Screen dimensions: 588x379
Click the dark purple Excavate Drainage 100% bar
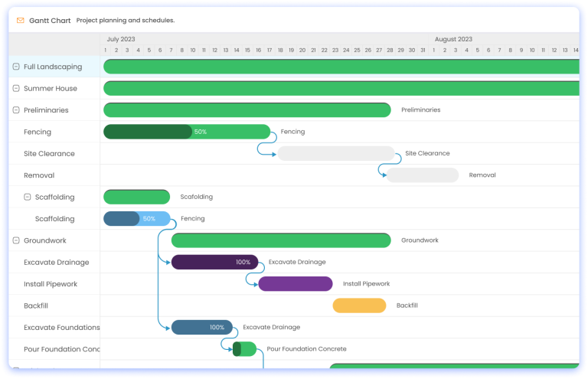(x=215, y=263)
